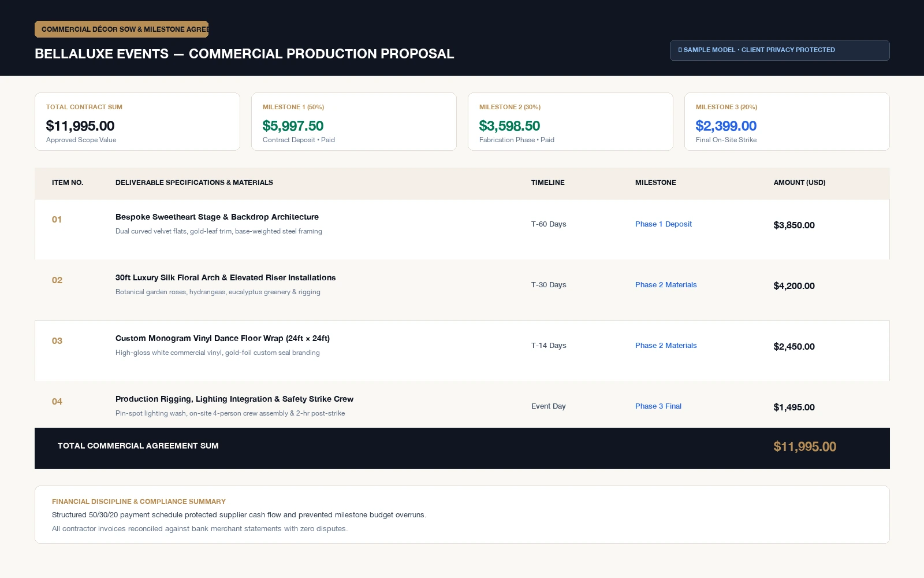
Task: Click the Total Commercial Agreement Sum label
Action: click(138, 446)
